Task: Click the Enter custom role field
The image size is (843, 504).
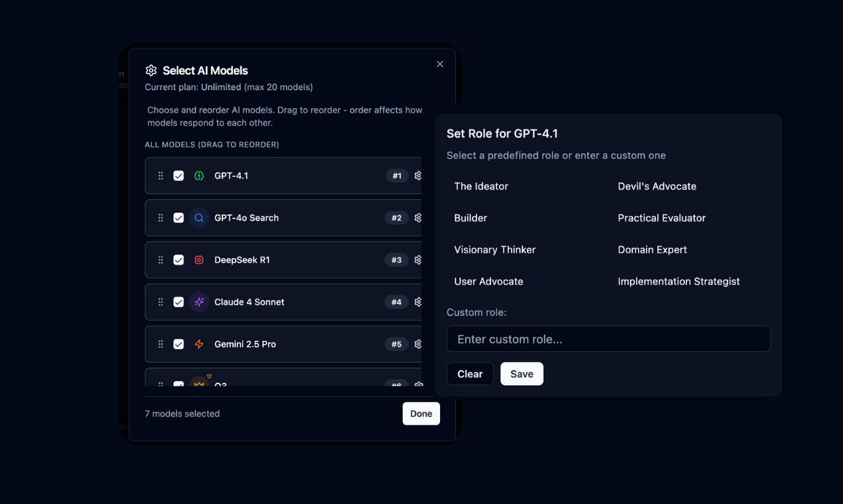Action: (x=609, y=339)
